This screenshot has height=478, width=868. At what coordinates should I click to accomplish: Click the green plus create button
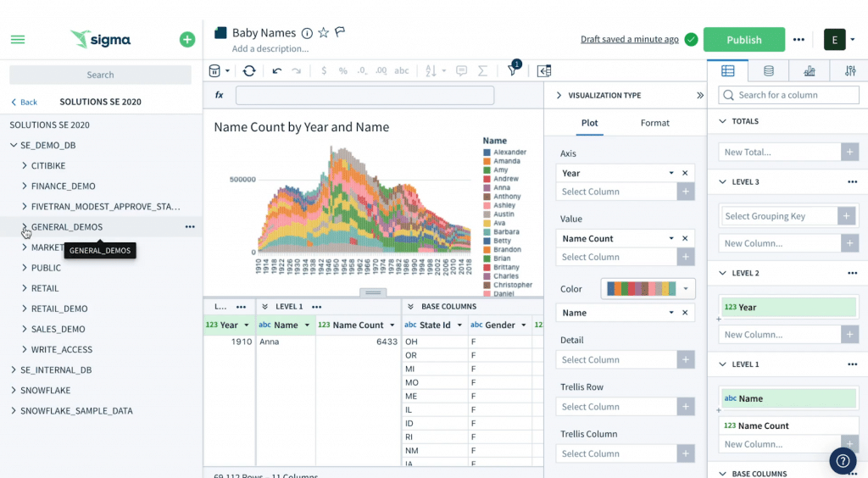point(187,40)
